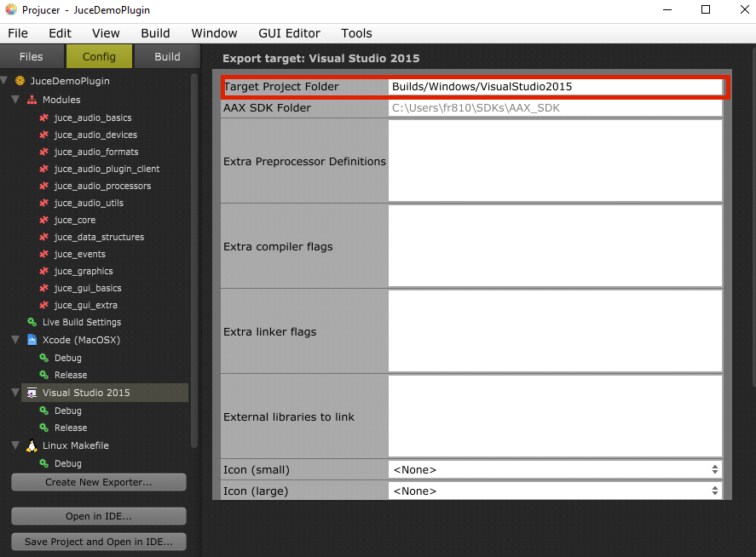Click the red Modules group icon
The image size is (756, 557).
(32, 100)
